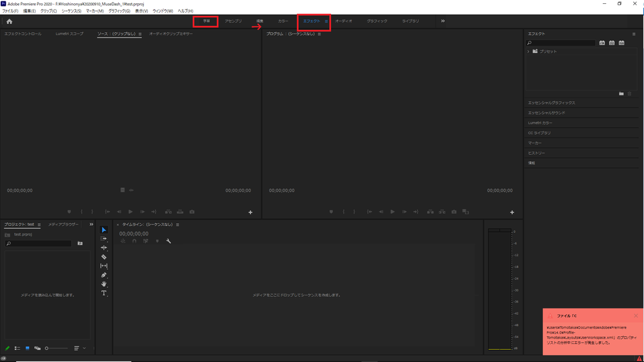Screen dimensions: 644x362
Task: Switch Project panel to list view
Action: (17, 348)
